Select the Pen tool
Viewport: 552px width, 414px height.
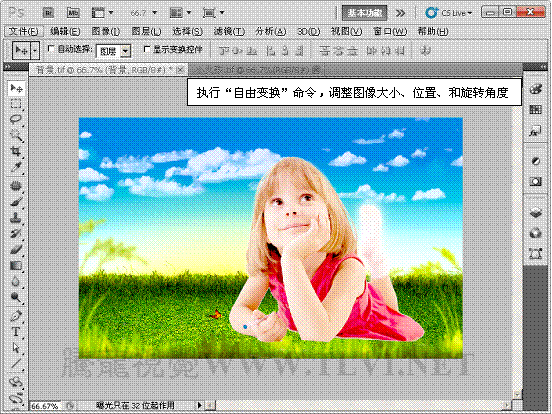pos(16,316)
